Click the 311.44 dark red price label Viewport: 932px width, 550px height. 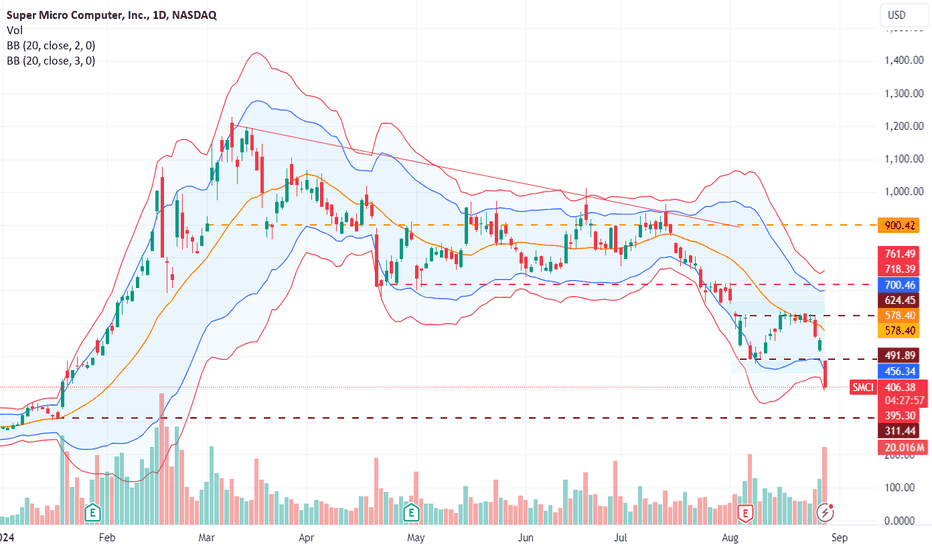pos(899,431)
